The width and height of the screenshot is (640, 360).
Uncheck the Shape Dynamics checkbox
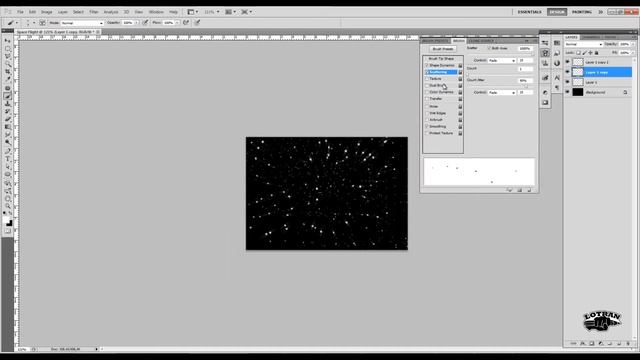coord(427,65)
